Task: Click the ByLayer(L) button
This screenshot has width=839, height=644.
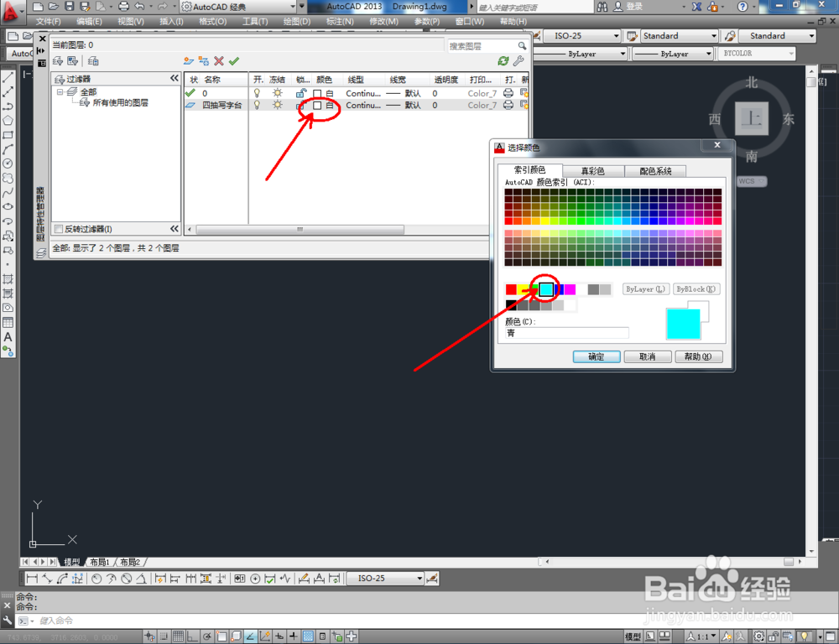Action: (646, 288)
